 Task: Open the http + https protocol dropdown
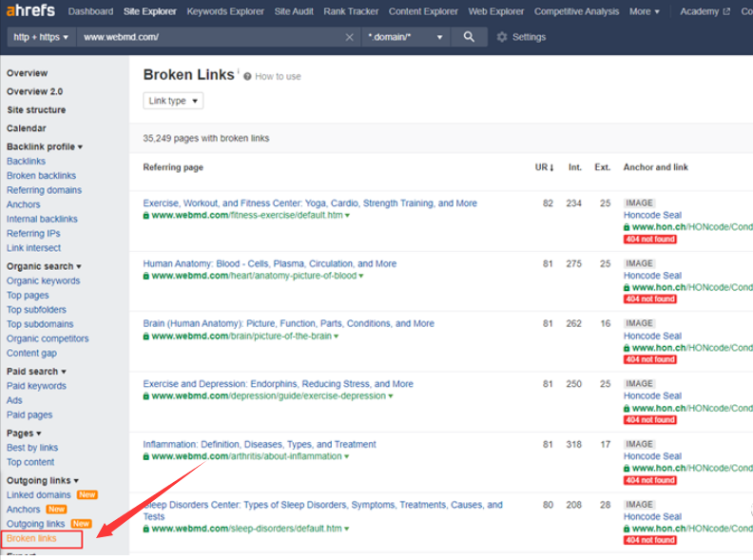41,37
